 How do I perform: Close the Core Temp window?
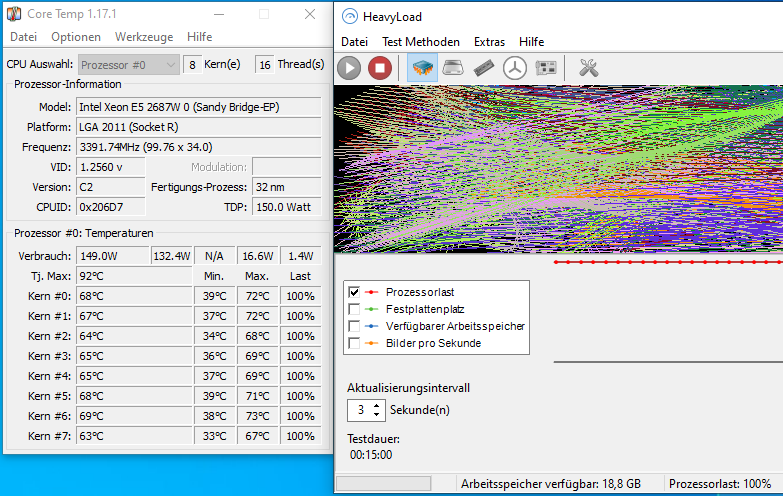point(310,14)
